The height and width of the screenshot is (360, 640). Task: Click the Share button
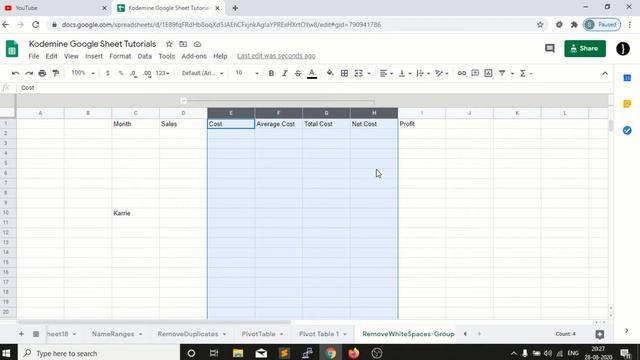[x=585, y=49]
